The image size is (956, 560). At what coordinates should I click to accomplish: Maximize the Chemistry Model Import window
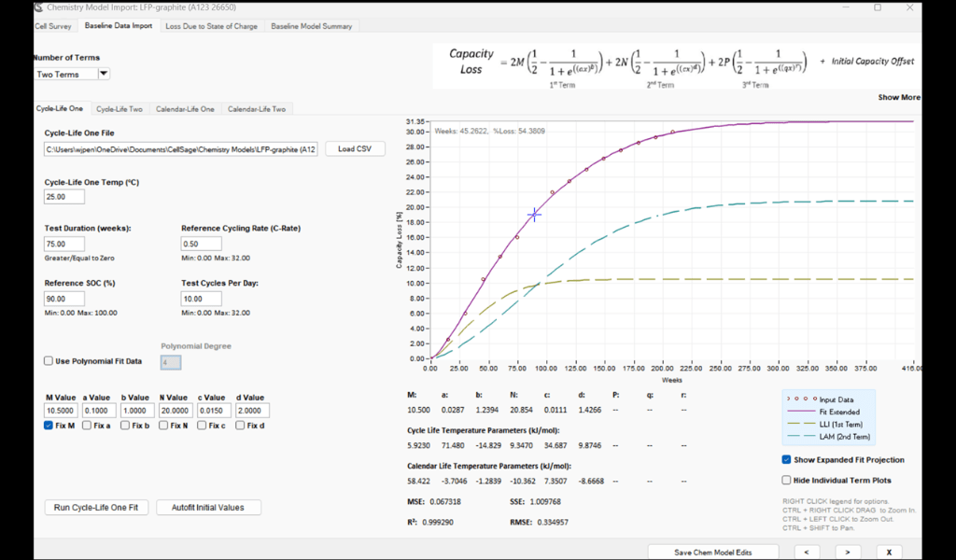pos(877,7)
